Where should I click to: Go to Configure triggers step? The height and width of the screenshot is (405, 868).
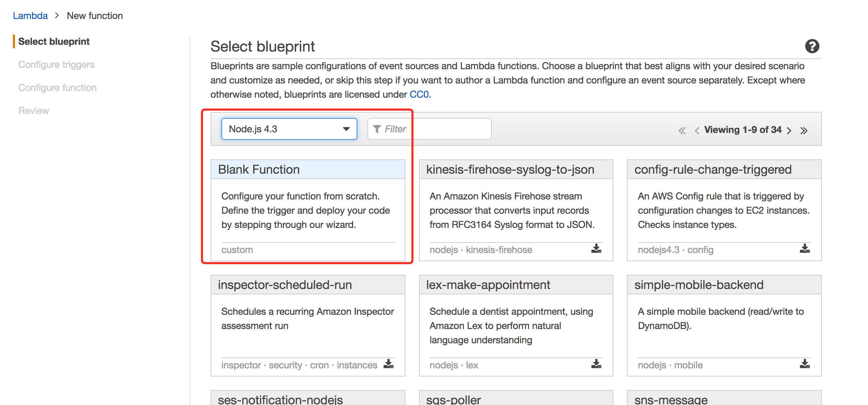(56, 64)
